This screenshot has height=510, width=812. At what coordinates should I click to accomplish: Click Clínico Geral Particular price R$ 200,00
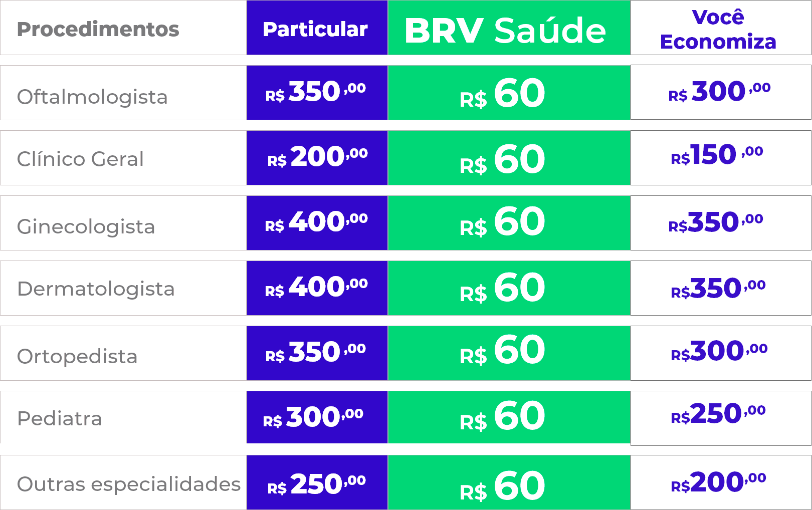pyautogui.click(x=317, y=157)
